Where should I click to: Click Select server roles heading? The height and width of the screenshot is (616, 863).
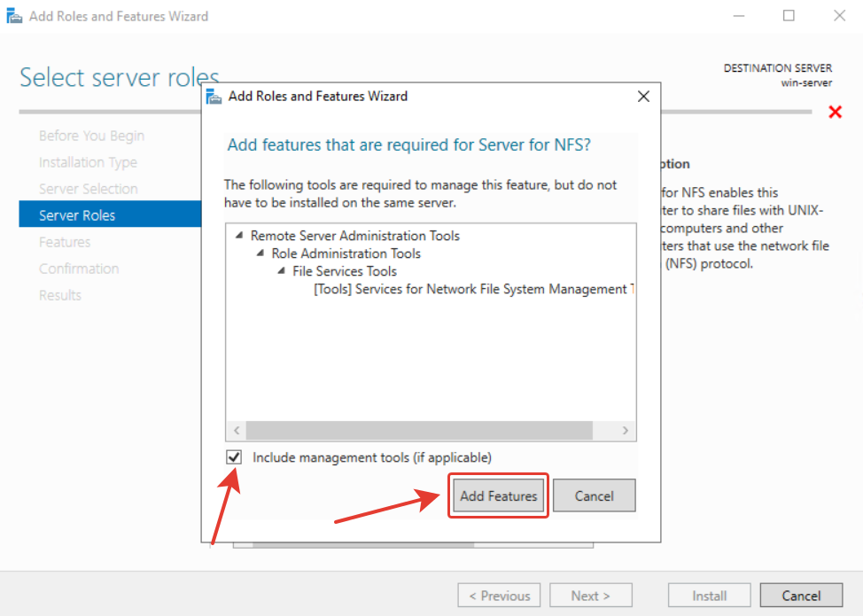(x=120, y=77)
